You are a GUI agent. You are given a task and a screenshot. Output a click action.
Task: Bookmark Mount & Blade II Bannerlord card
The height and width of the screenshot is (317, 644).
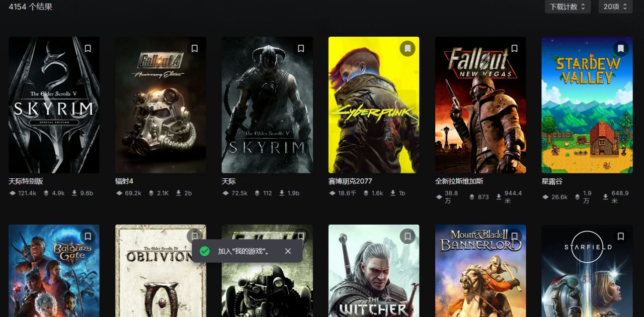pyautogui.click(x=514, y=236)
